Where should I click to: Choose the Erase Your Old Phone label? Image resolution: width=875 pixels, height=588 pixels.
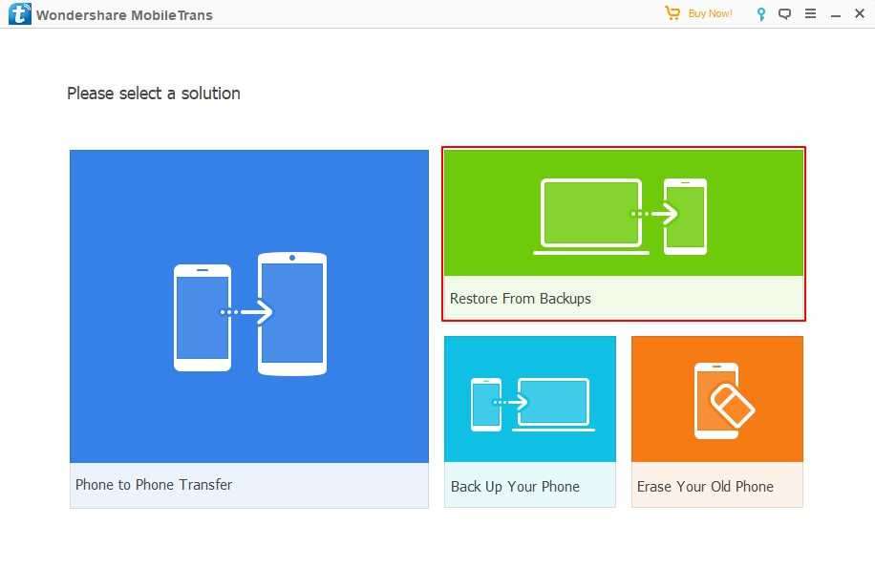(x=705, y=487)
